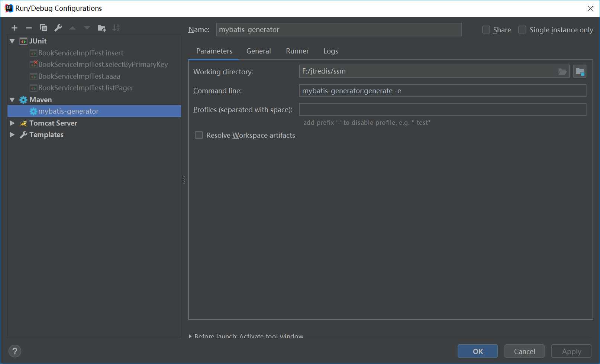
Task: Click the JUnit category icon
Action: 23,41
